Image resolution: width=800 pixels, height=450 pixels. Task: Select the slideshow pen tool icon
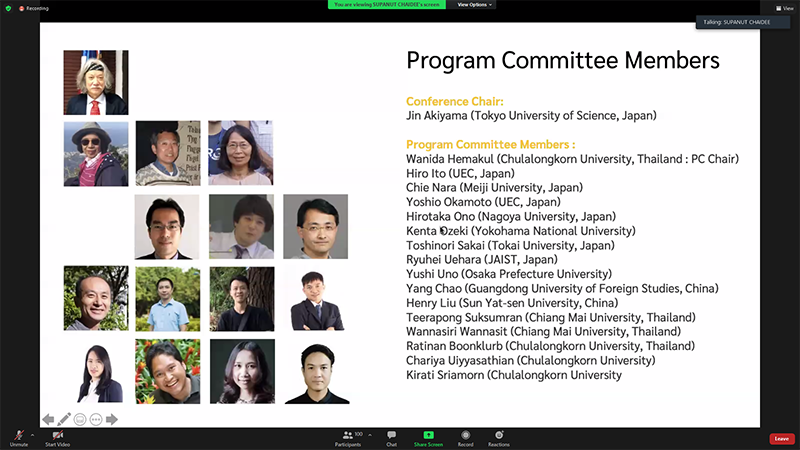(64, 419)
